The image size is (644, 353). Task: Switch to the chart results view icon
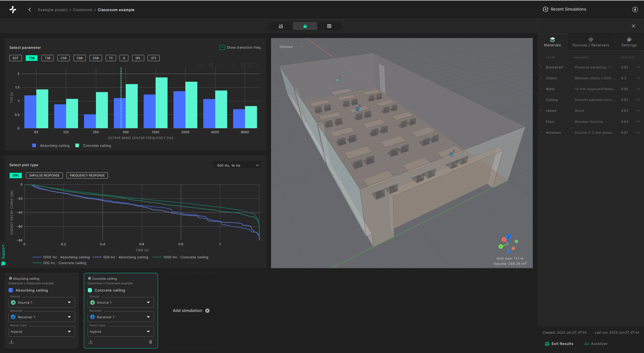coord(281,26)
